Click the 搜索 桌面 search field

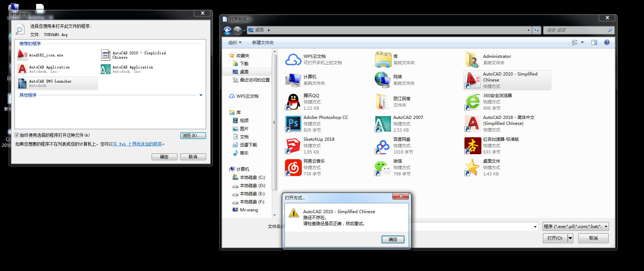tap(576, 30)
